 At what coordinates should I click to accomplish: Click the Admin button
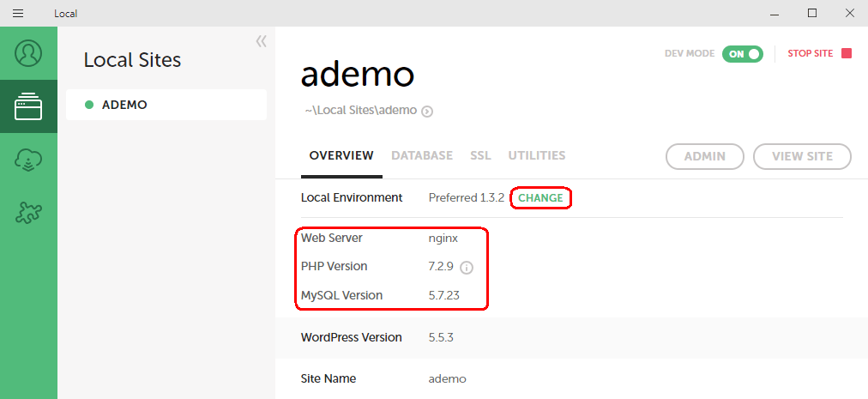(x=705, y=156)
